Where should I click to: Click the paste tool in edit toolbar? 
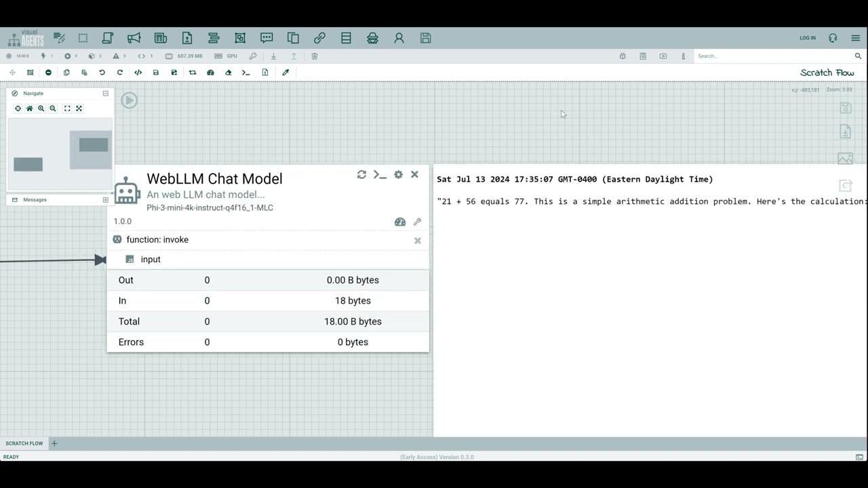tap(84, 73)
